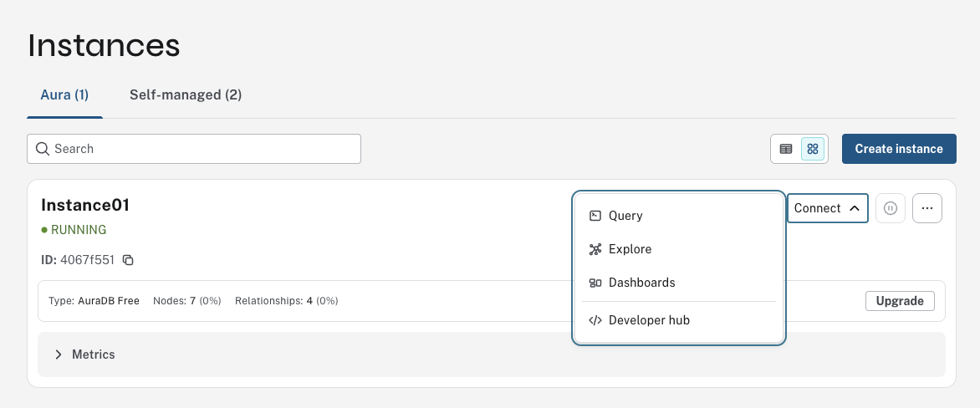Click the RUNNING status indicator

coord(74,230)
